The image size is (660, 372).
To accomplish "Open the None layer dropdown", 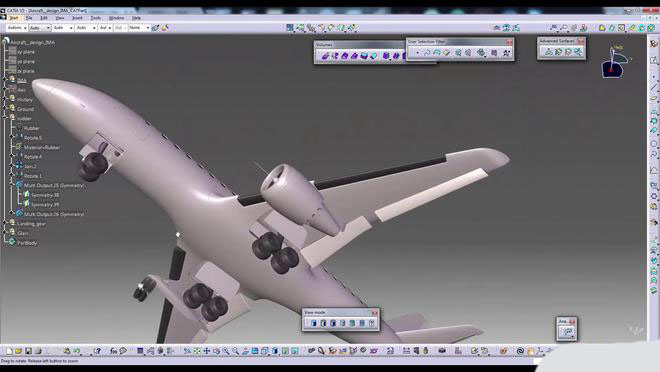I will (139, 28).
